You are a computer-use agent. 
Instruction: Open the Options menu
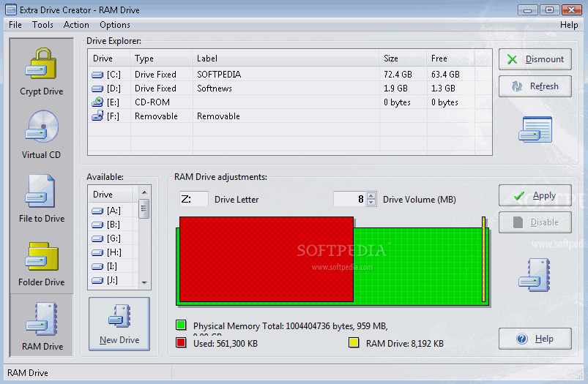point(115,25)
